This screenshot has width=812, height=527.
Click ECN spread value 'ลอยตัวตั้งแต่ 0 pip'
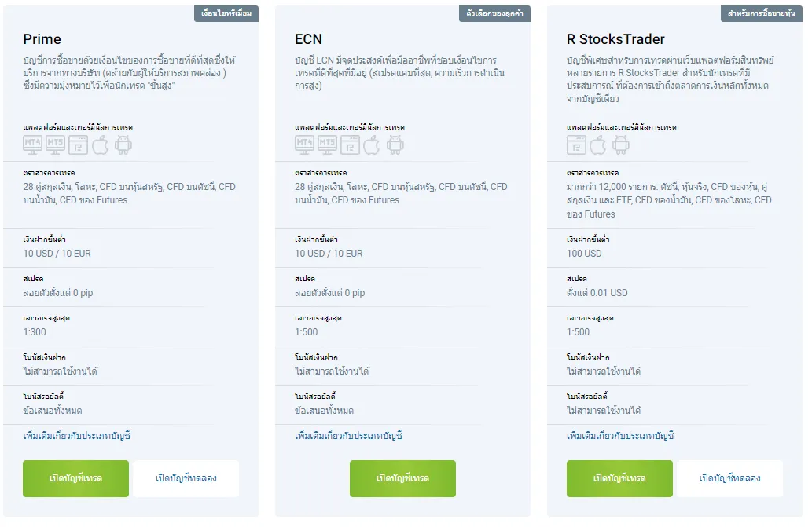click(x=330, y=293)
